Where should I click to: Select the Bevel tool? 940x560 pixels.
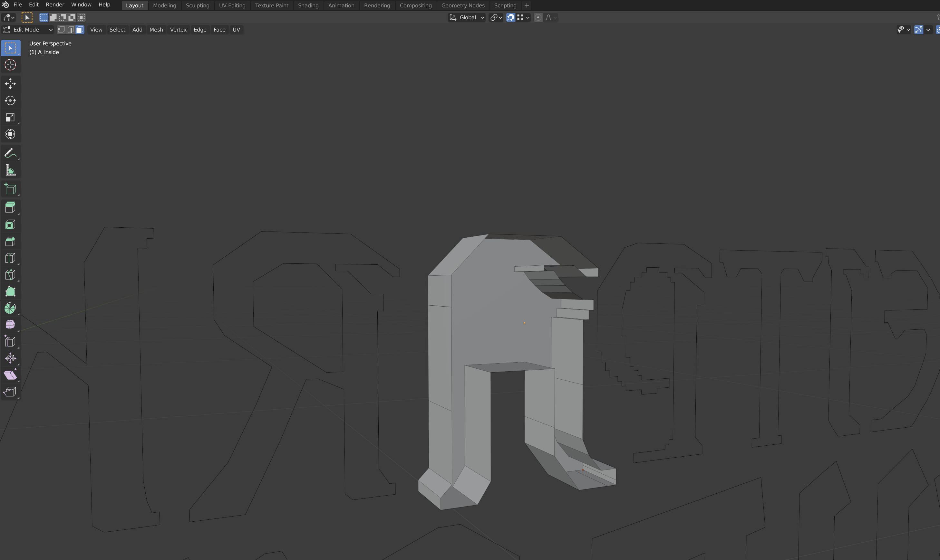[11, 241]
